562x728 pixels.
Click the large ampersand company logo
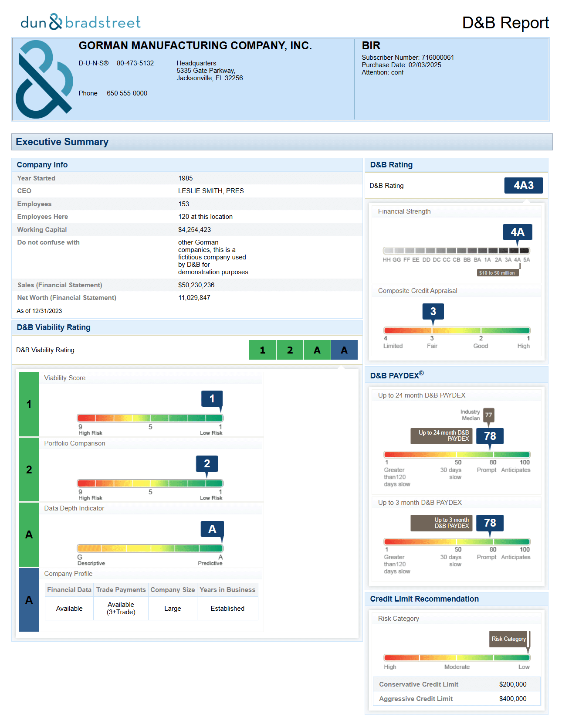tap(44, 79)
